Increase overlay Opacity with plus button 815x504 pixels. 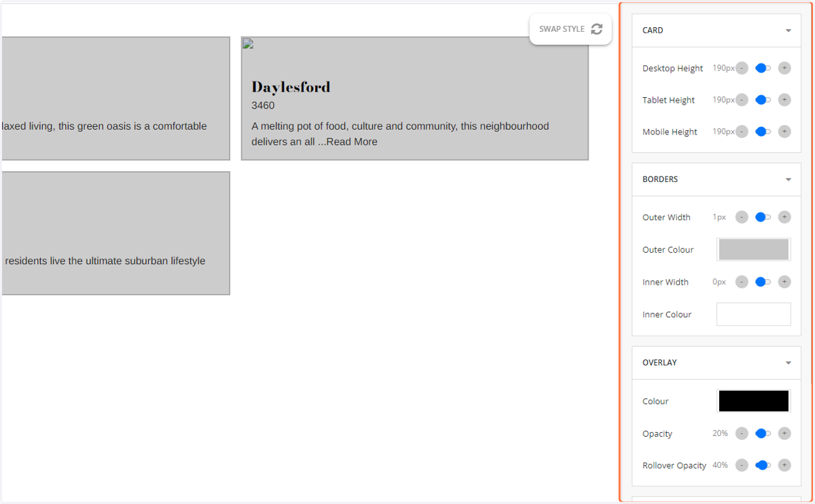click(x=784, y=433)
